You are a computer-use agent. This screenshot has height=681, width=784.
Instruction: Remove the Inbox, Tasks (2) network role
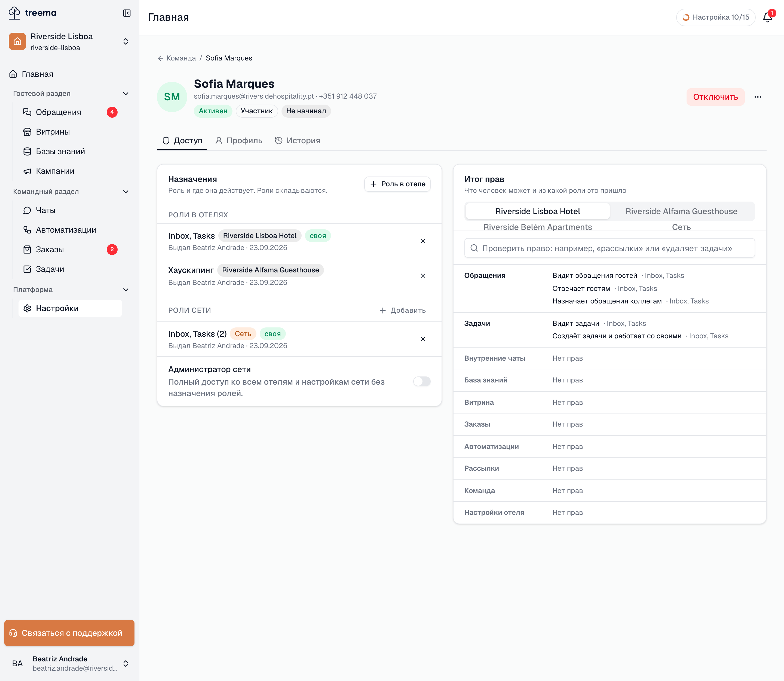coord(423,339)
